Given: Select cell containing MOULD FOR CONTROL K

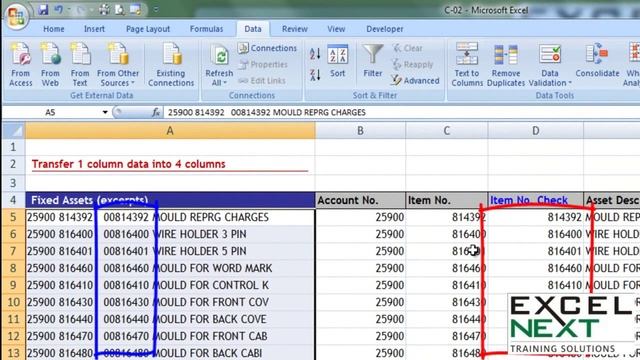Looking at the screenshot, I should pyautogui.click(x=170, y=285).
